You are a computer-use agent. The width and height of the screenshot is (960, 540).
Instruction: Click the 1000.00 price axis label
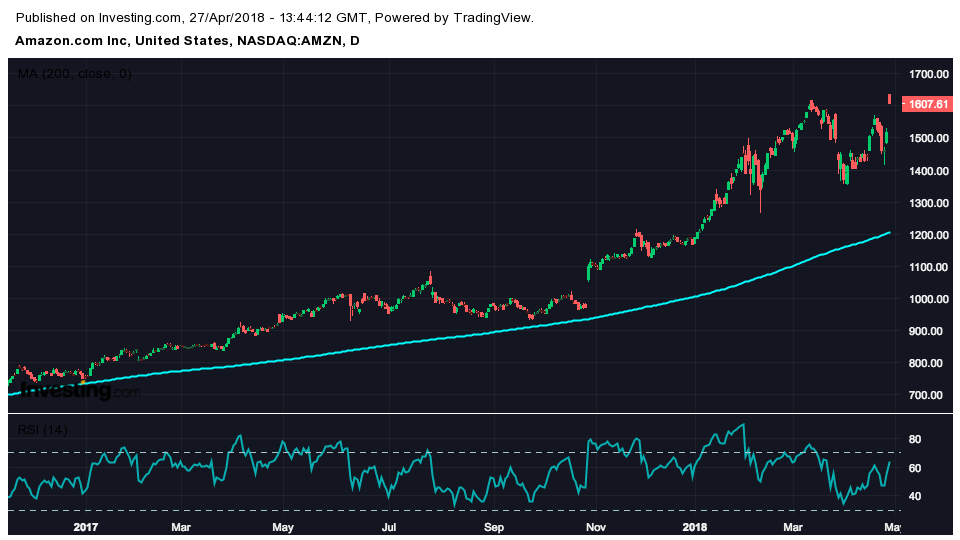[x=928, y=299]
